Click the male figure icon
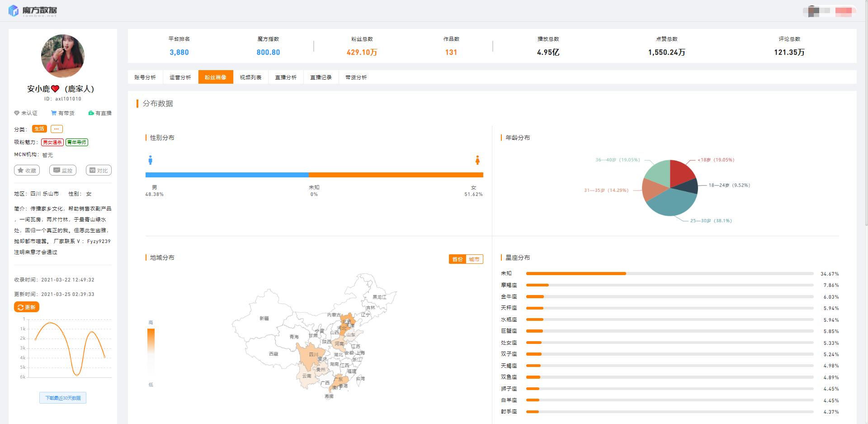Screen dimensions: 868x424 (151, 160)
